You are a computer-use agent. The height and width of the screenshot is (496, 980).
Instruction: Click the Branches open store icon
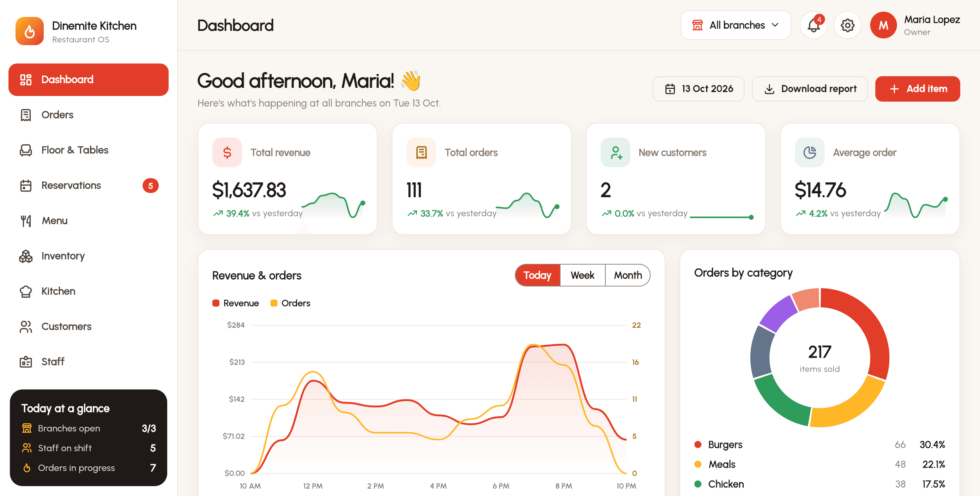pyautogui.click(x=26, y=428)
